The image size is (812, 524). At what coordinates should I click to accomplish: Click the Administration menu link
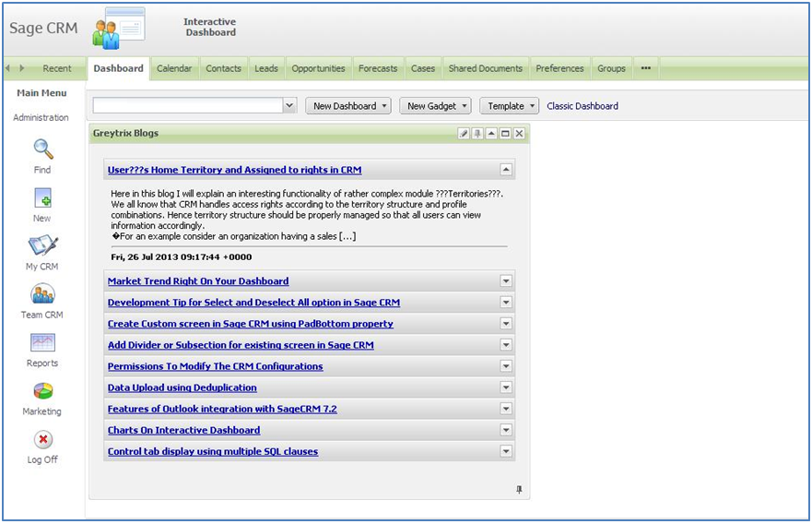[x=41, y=118]
